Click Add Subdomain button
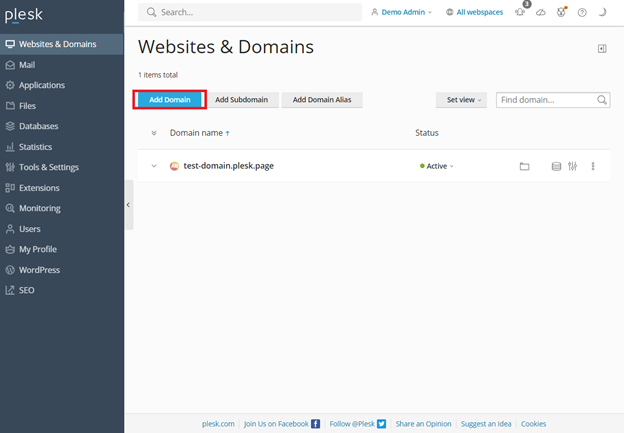Screen dimensions: 624x433 242,100
